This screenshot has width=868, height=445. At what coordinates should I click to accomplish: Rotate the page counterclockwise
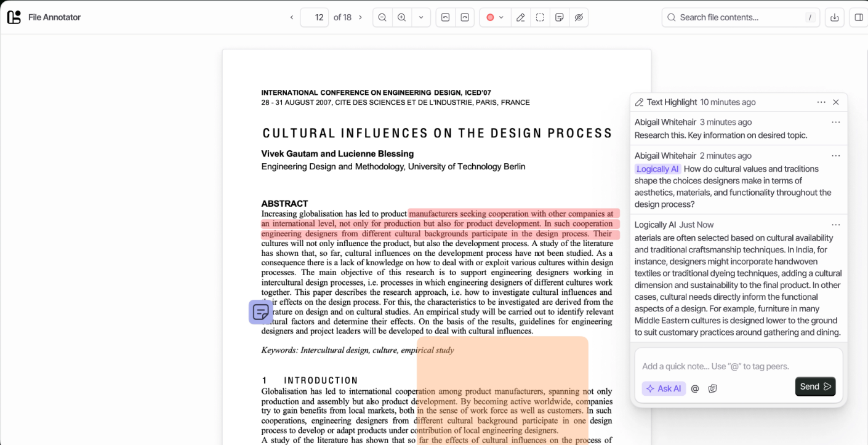click(445, 17)
